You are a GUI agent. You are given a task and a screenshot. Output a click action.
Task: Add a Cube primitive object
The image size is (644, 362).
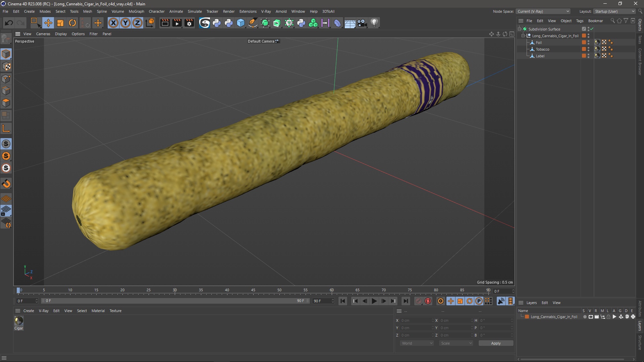[x=241, y=23]
